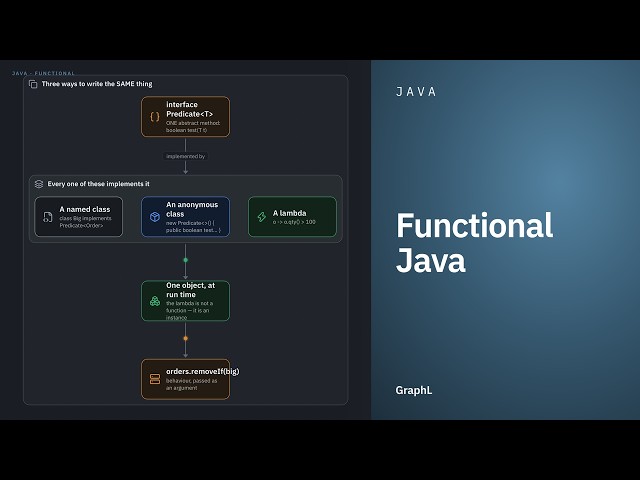Screen dimensions: 640x480
Task: Click 'class Big implements Predicate<Order>' text
Action: [85, 222]
